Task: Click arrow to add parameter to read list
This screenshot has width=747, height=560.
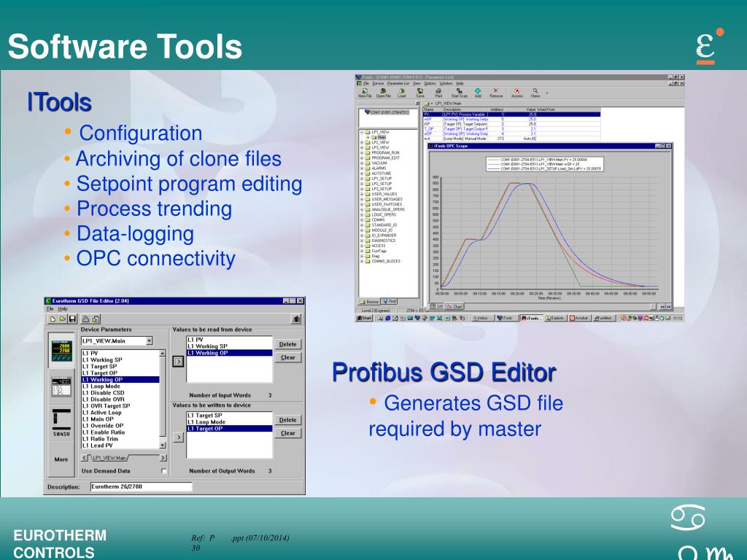Action: pyautogui.click(x=178, y=362)
